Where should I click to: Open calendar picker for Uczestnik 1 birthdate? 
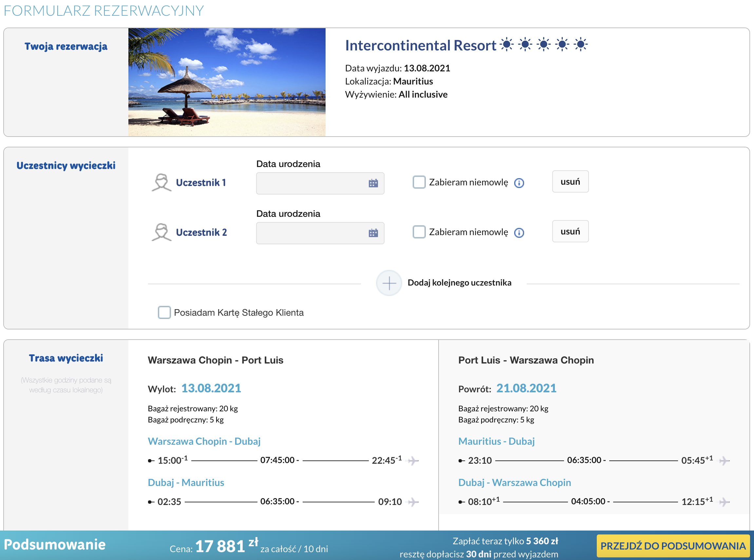point(373,183)
